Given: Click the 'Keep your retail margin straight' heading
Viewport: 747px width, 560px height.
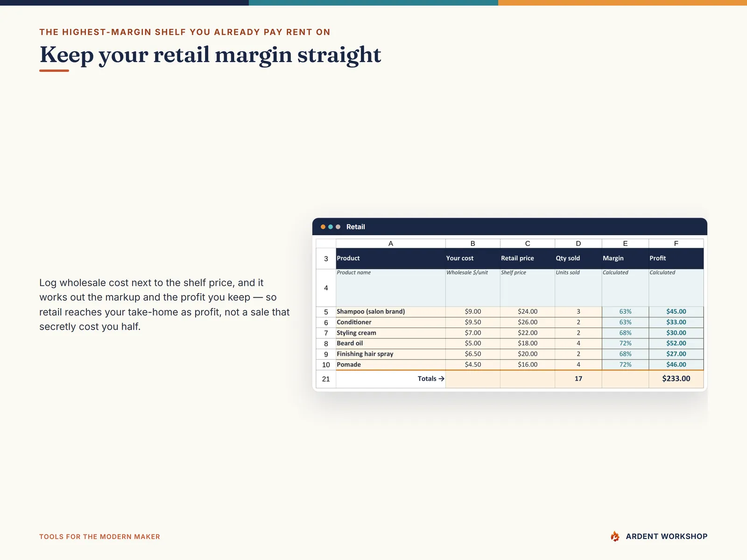Looking at the screenshot, I should point(210,55).
